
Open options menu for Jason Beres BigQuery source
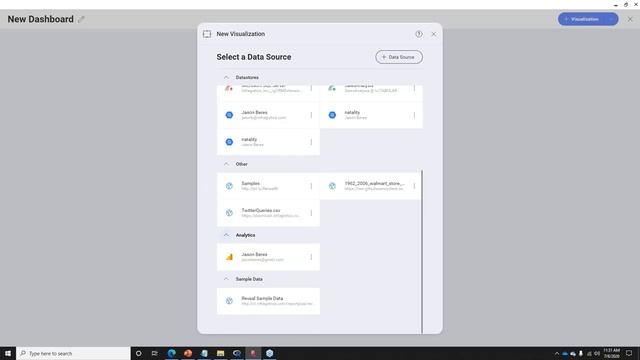pyautogui.click(x=311, y=115)
